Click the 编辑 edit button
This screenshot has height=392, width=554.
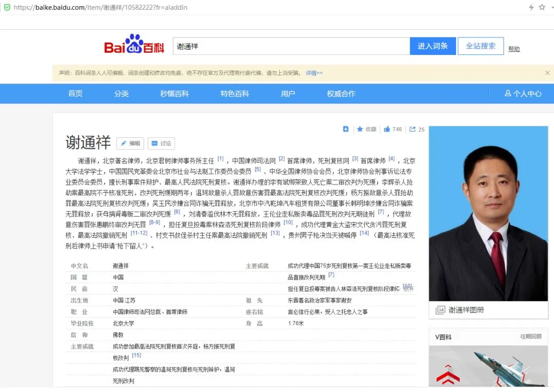[x=130, y=143]
